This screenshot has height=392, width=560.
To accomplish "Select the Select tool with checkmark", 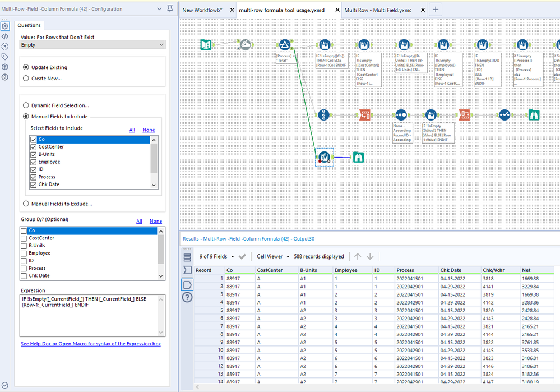I will 505,115.
